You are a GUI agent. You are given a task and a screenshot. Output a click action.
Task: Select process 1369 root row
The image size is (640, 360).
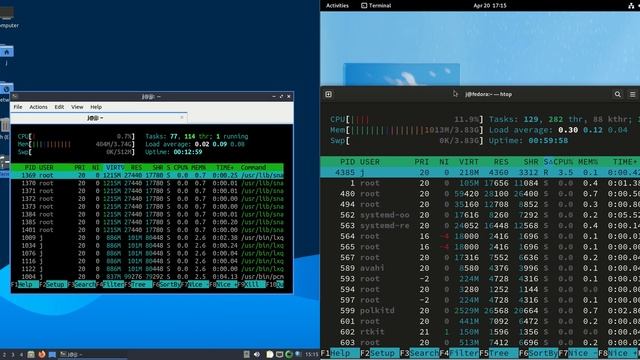pos(147,175)
